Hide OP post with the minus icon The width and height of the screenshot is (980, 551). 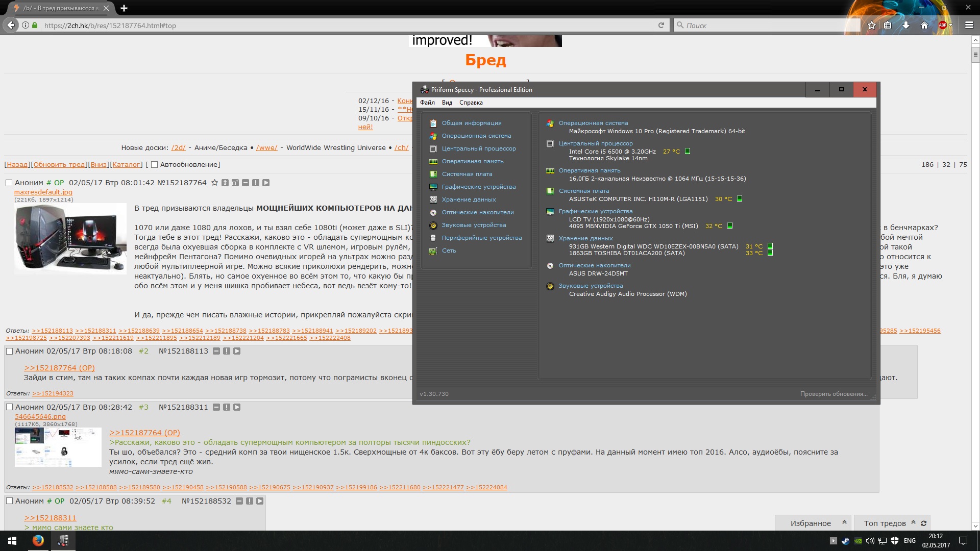pyautogui.click(x=246, y=183)
